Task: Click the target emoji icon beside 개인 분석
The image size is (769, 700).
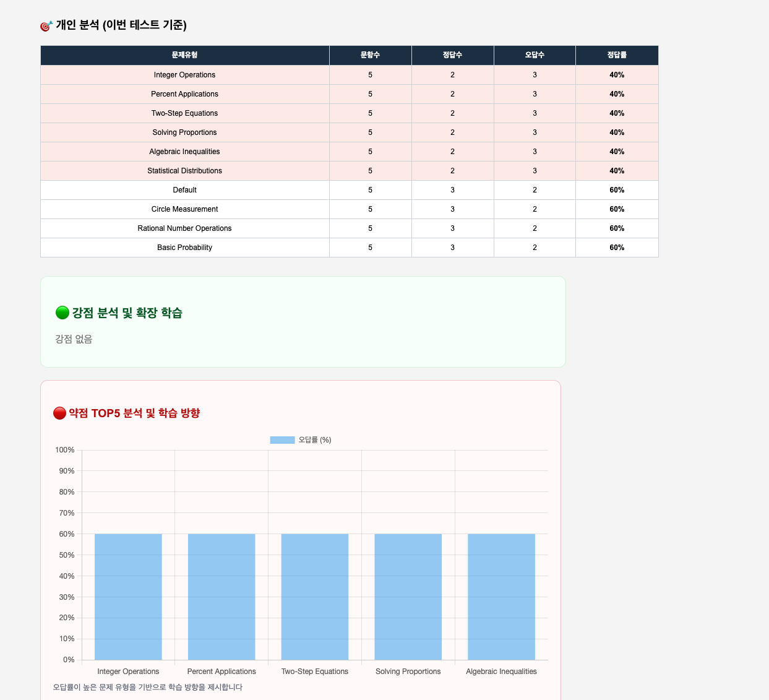Action: [x=46, y=25]
